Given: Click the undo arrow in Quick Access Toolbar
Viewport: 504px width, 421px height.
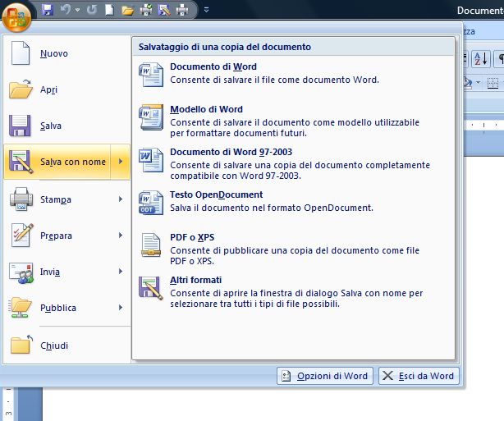Looking at the screenshot, I should [x=64, y=11].
